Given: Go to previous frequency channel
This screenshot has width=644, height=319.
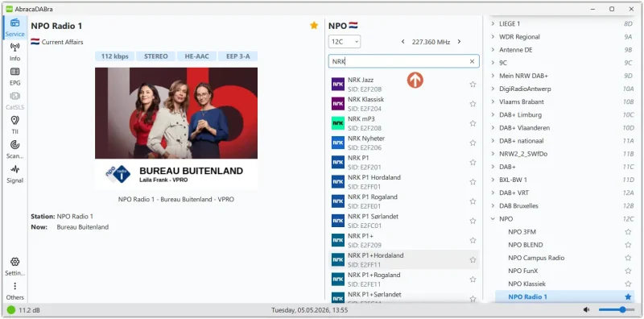Looking at the screenshot, I should 403,42.
